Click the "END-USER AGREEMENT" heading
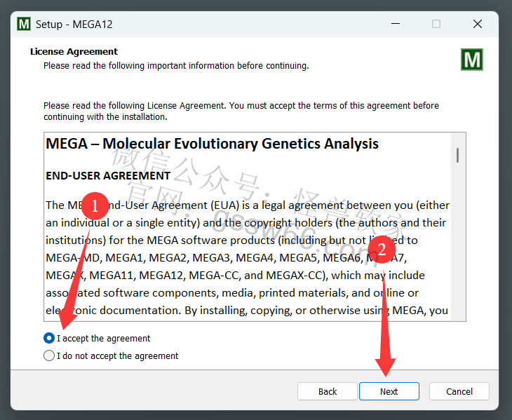This screenshot has width=512, height=420. (108, 175)
